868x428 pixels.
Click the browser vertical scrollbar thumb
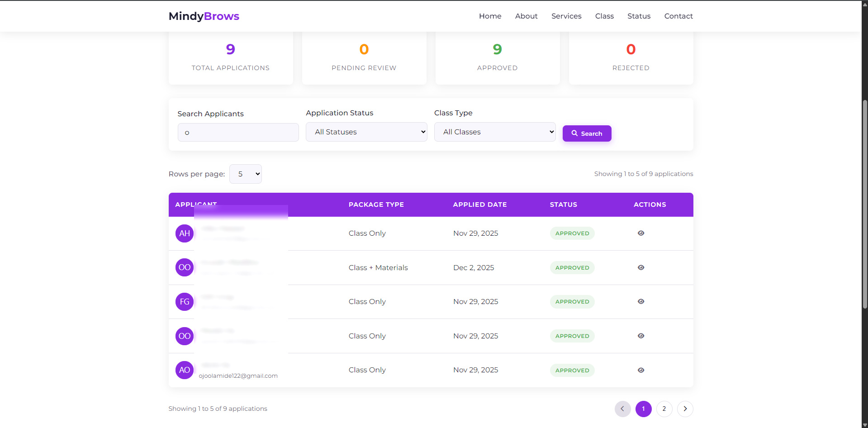pos(865,204)
